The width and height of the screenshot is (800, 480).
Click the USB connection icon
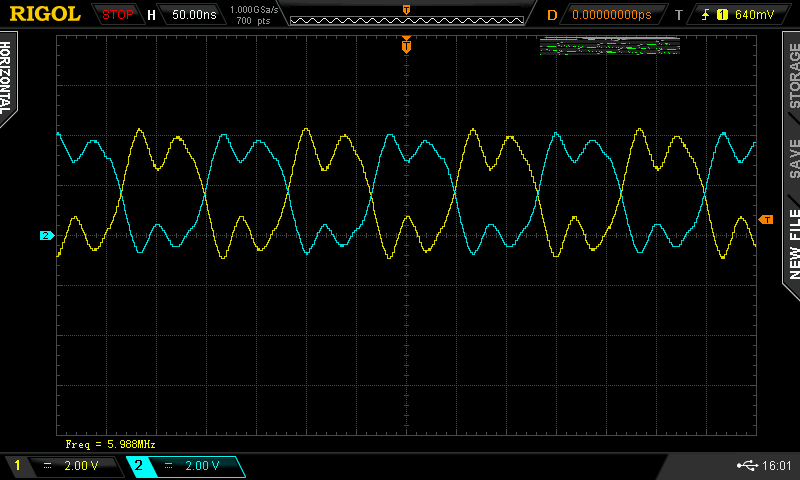(x=747, y=465)
